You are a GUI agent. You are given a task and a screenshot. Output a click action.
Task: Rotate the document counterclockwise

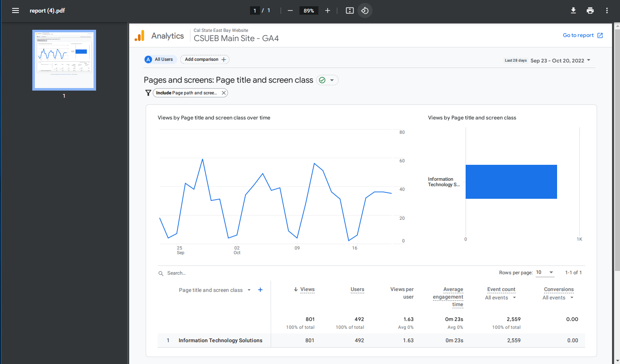point(365,10)
